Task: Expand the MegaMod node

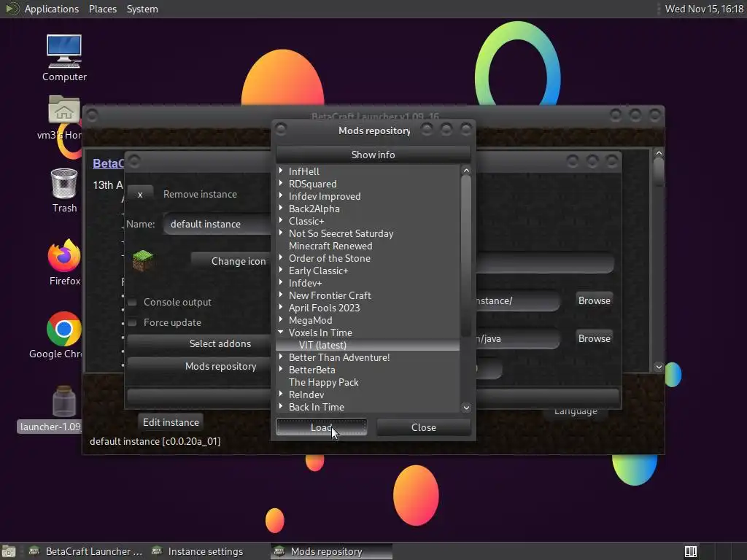Action: [x=281, y=319]
